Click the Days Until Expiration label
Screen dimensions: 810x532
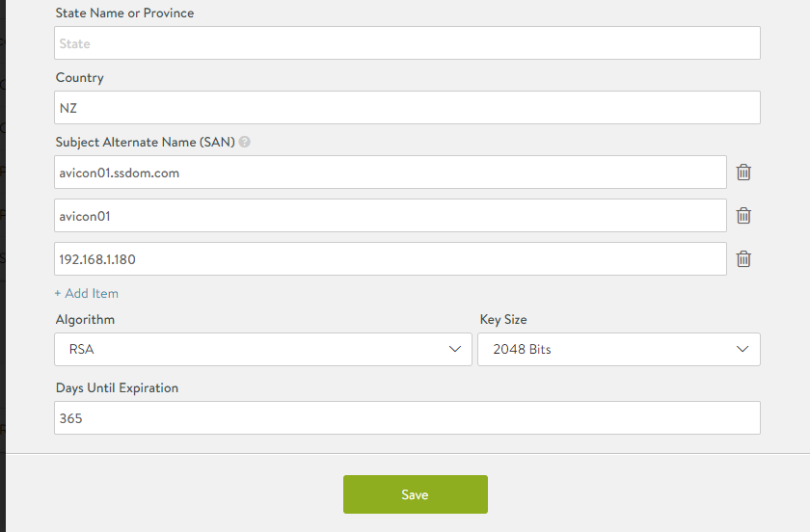[118, 387]
